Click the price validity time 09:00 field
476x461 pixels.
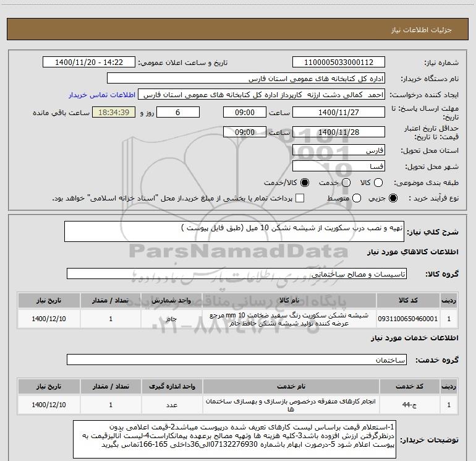245,132
